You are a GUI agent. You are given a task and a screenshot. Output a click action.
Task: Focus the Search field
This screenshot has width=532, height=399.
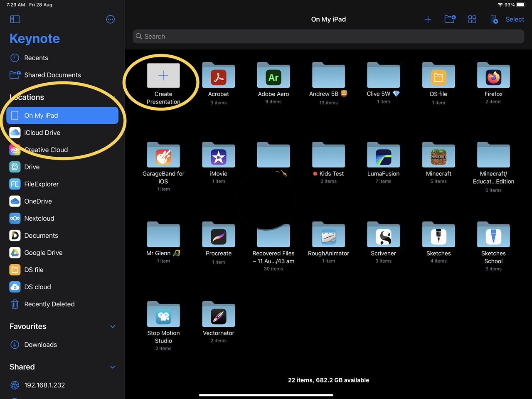click(x=328, y=36)
